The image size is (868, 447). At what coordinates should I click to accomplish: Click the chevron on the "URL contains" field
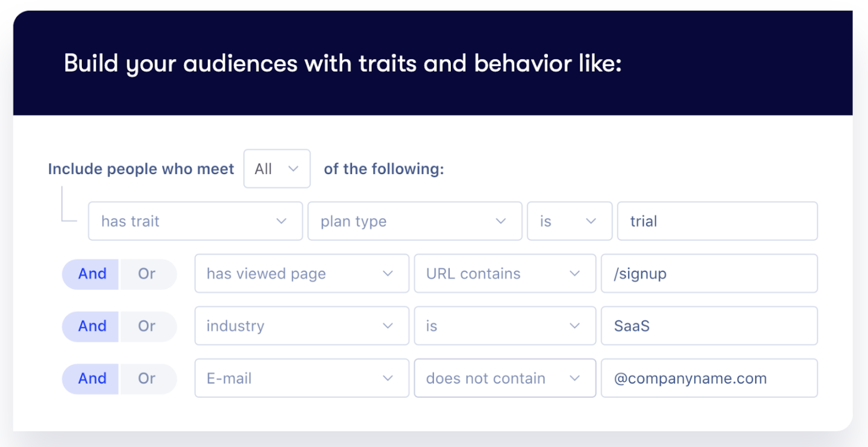[x=574, y=274]
